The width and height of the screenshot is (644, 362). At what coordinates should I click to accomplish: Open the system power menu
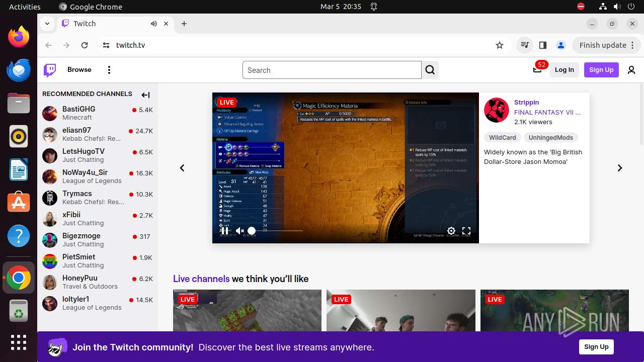point(631,7)
